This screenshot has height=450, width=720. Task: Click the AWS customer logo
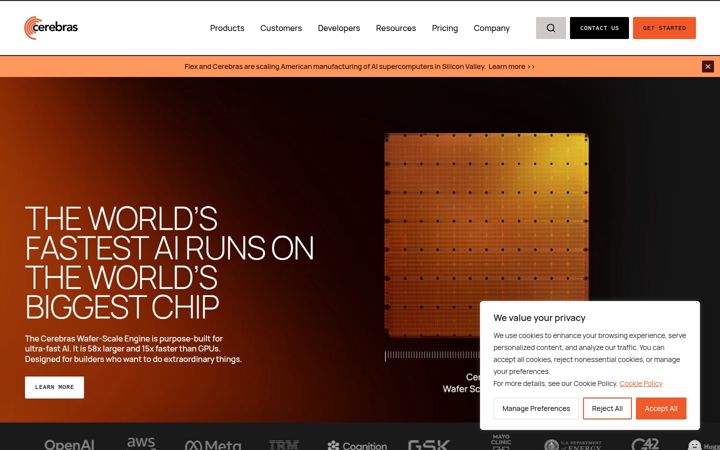pos(141,443)
